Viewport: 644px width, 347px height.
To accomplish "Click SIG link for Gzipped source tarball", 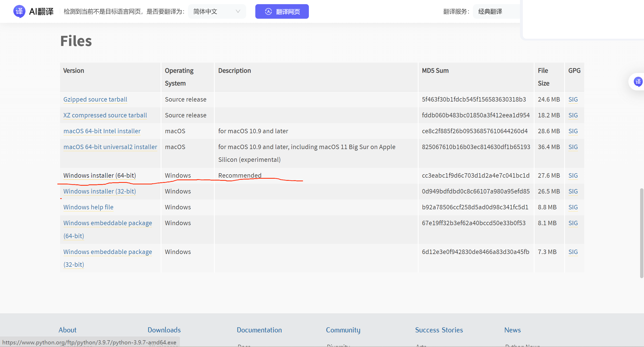I will (573, 99).
